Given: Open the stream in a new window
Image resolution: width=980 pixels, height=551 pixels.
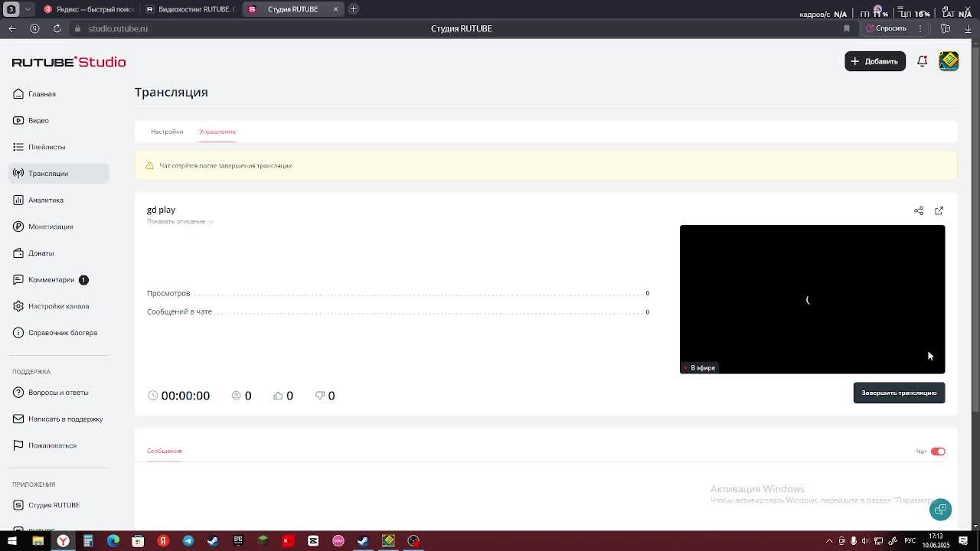Looking at the screenshot, I should 939,210.
